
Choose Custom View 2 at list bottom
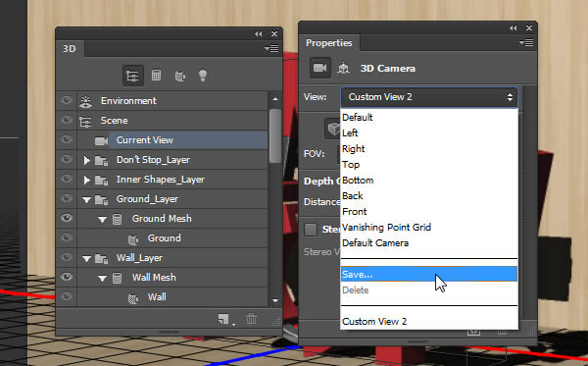click(x=429, y=321)
